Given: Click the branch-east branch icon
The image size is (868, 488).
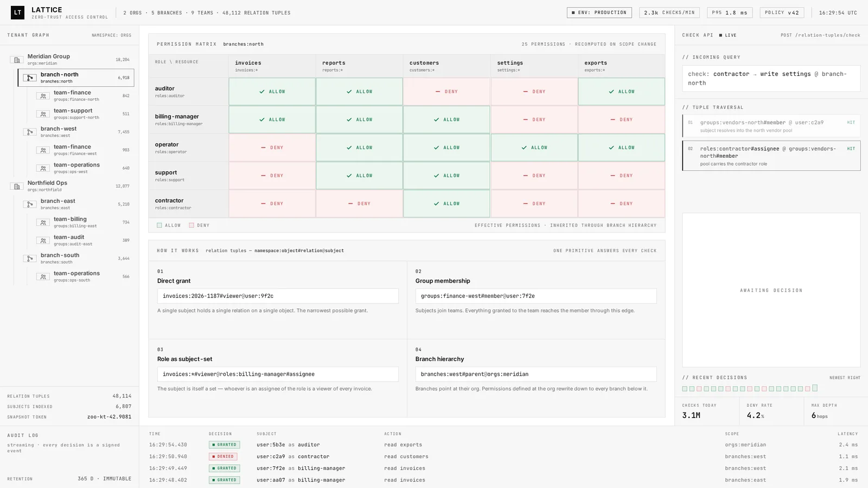Looking at the screenshot, I should point(30,204).
